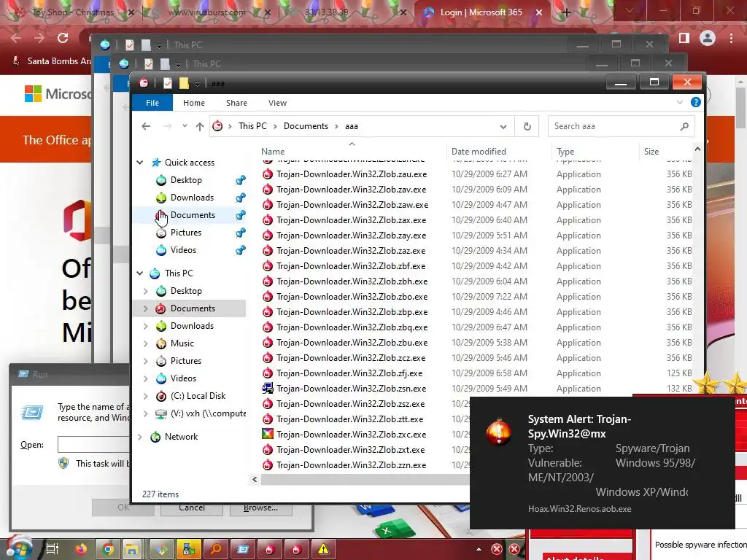Click the Windows Start orb
Screen dimensions: 747x560
click(18, 548)
